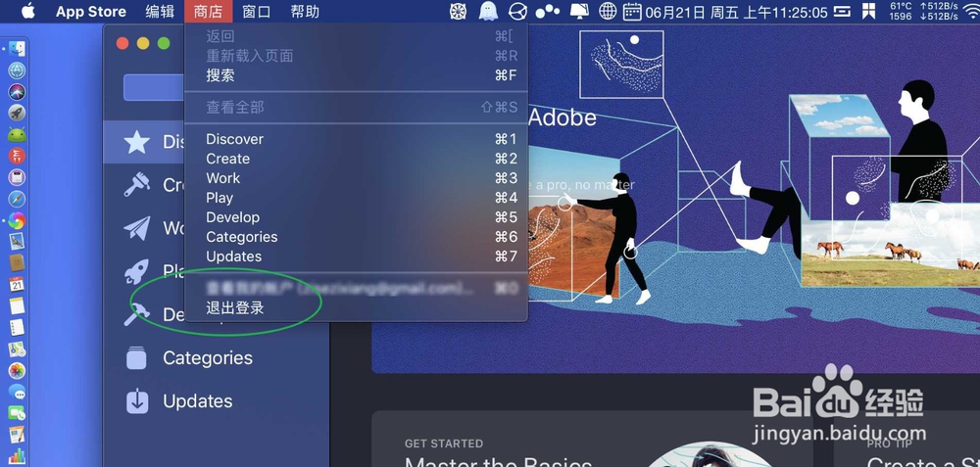Screen dimensions: 980x467
Task: Open Pages app in the Dock
Action: 17,435
